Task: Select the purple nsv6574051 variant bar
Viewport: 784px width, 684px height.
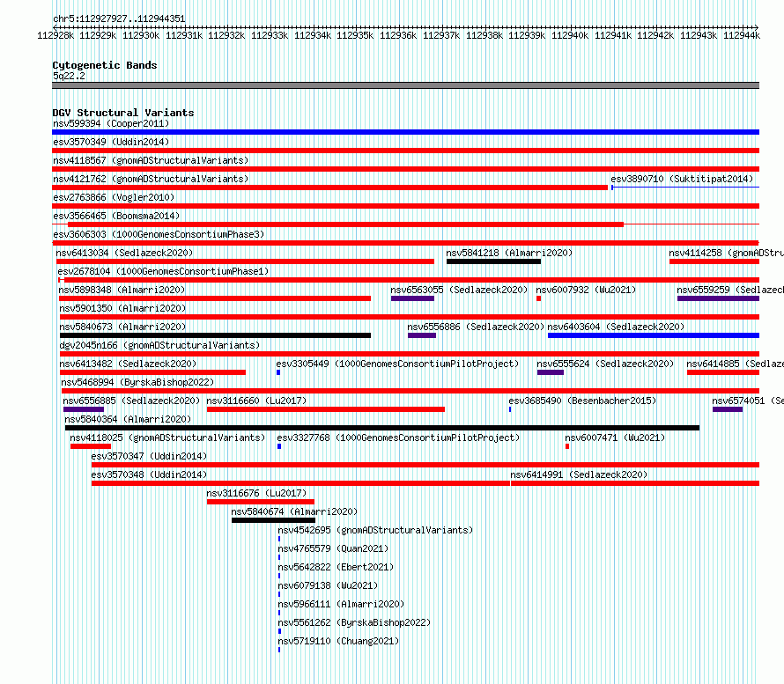Action: point(728,409)
